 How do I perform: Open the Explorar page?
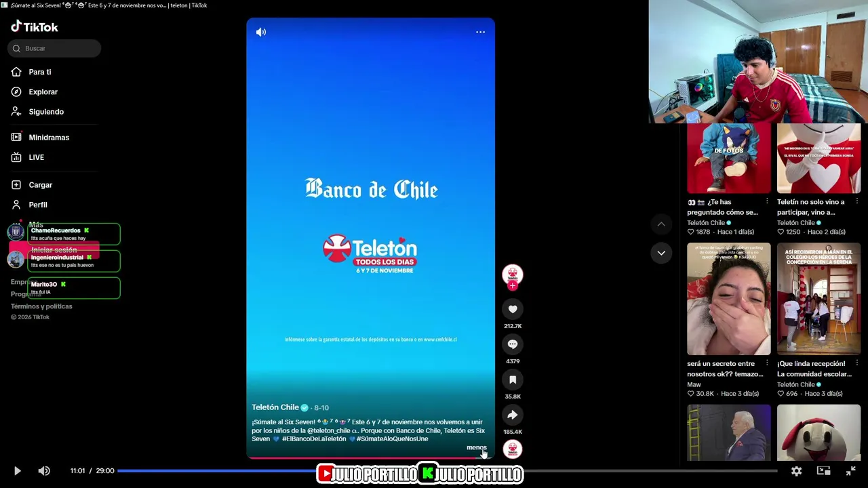43,91
